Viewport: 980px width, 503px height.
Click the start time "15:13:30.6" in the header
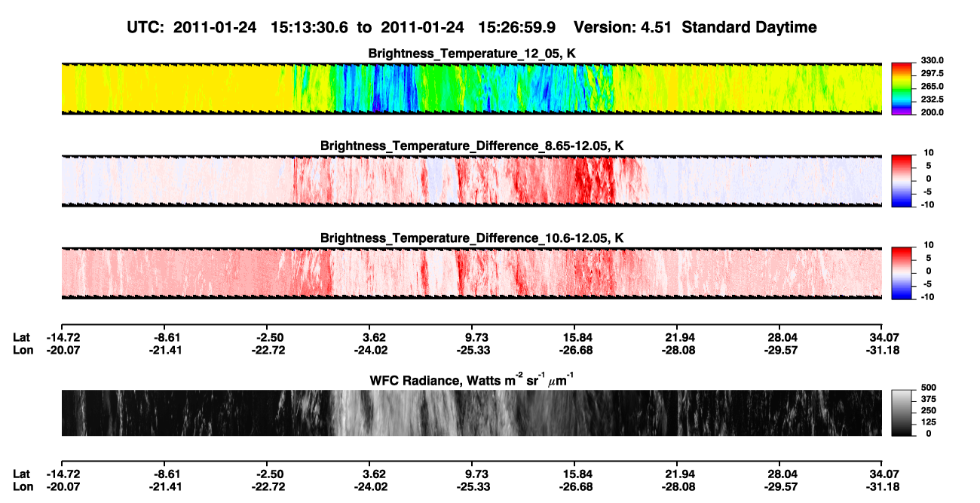click(x=311, y=28)
